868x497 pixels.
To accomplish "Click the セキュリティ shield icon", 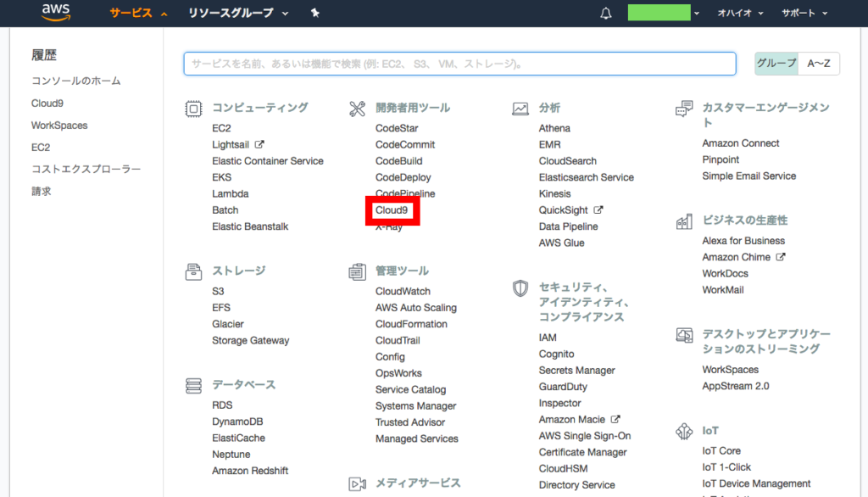I will point(520,288).
